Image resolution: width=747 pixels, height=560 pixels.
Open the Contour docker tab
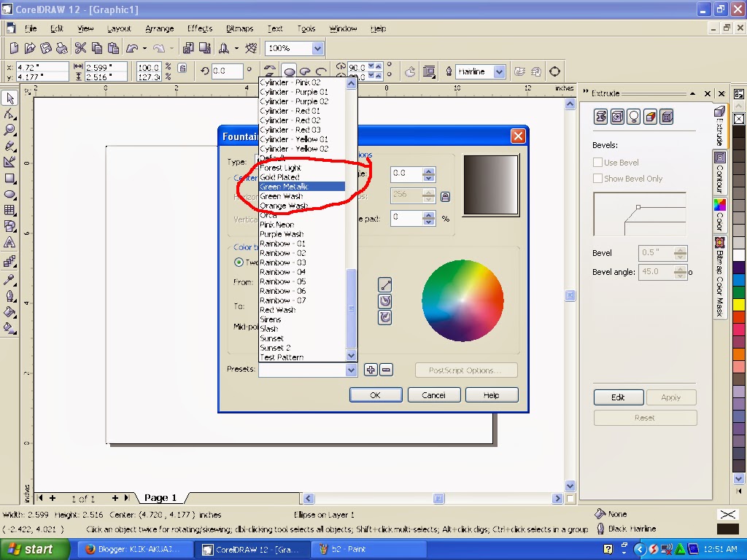coord(719,174)
